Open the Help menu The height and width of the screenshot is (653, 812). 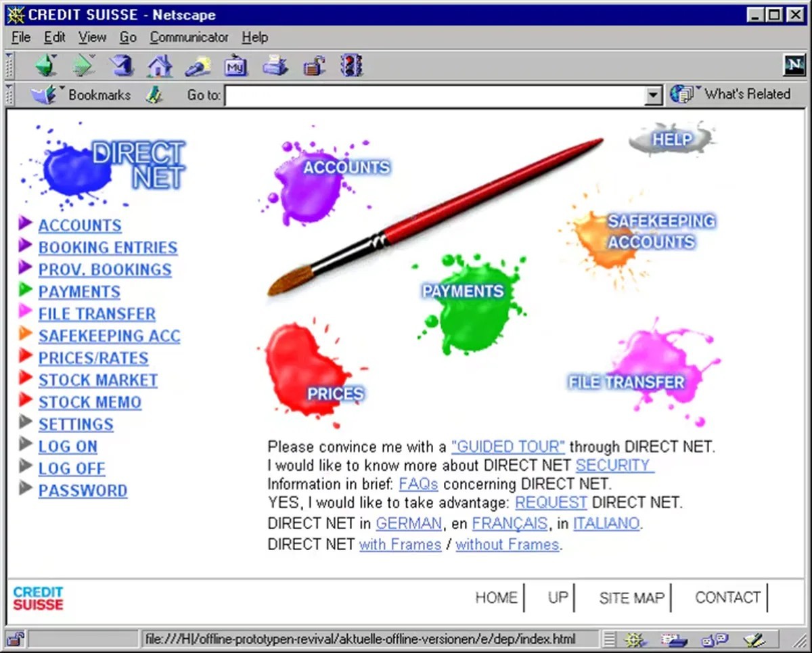[255, 37]
